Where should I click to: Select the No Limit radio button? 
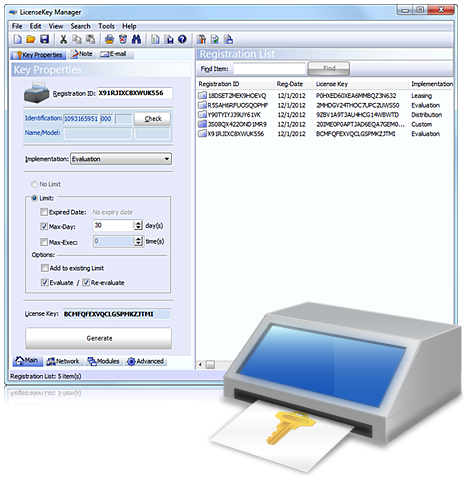click(x=34, y=184)
